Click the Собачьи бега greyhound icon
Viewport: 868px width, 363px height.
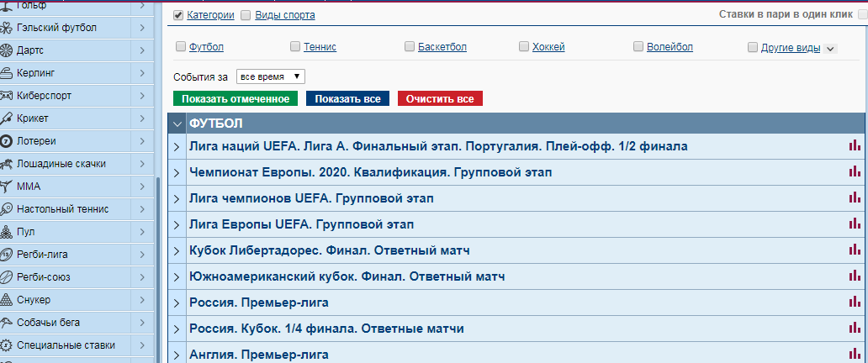point(6,323)
